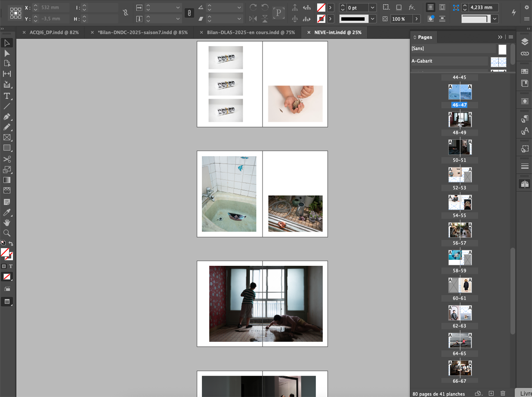Click the Rotate 90° clockwise icon

253,7
